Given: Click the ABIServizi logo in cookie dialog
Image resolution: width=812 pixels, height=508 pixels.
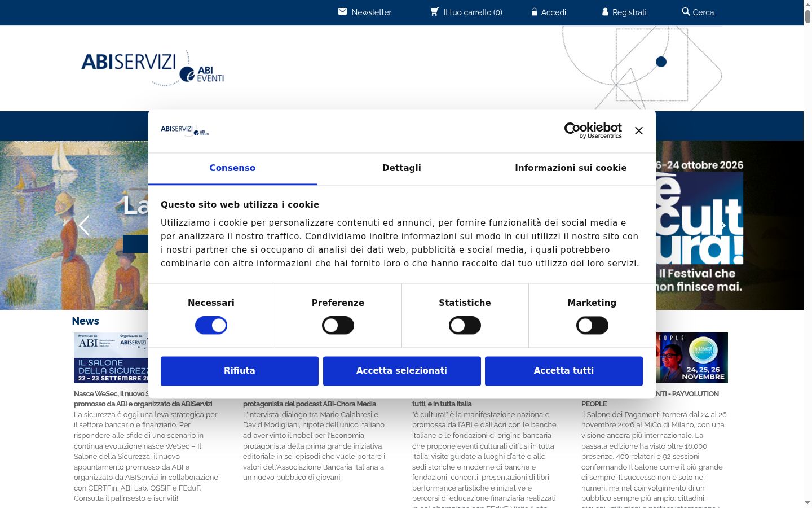Looking at the screenshot, I should [185, 130].
